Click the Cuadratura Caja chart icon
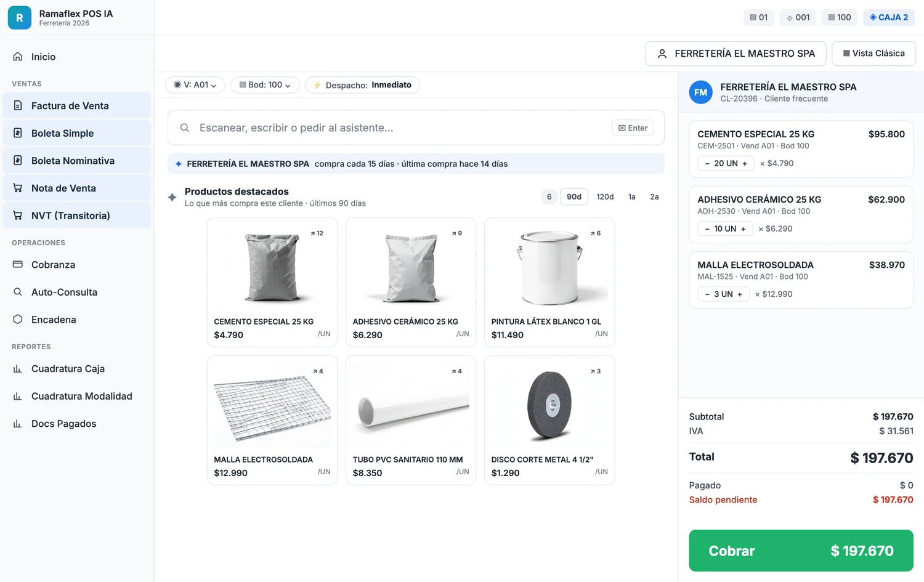 click(x=18, y=369)
